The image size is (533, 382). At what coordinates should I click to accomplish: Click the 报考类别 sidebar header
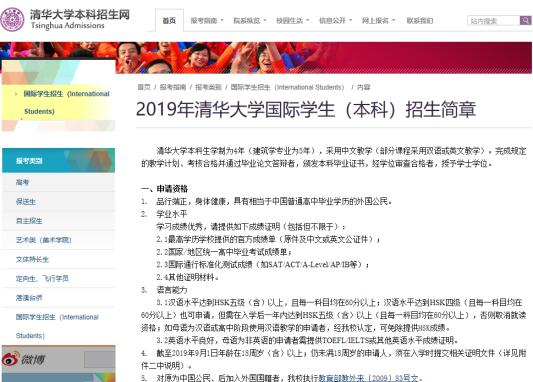click(58, 160)
